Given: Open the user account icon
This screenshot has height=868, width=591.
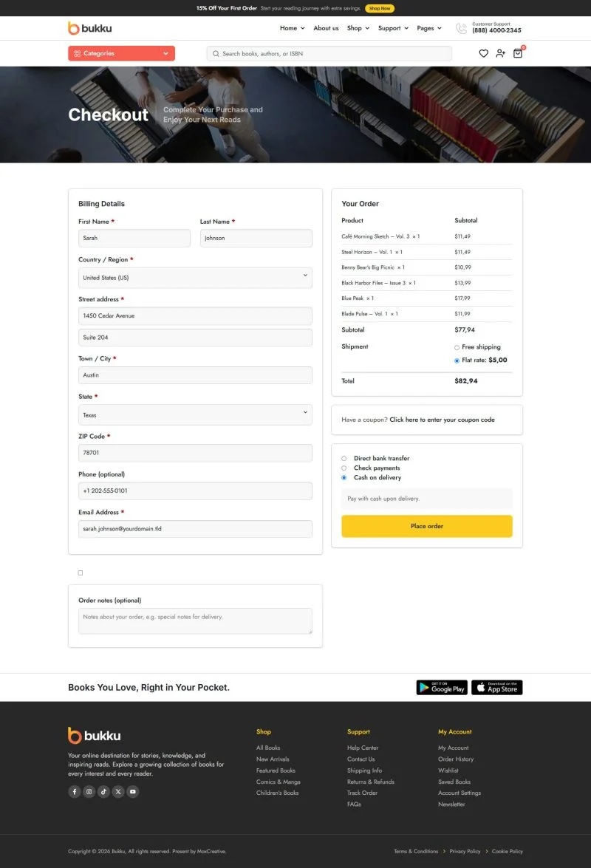Looking at the screenshot, I should 500,53.
